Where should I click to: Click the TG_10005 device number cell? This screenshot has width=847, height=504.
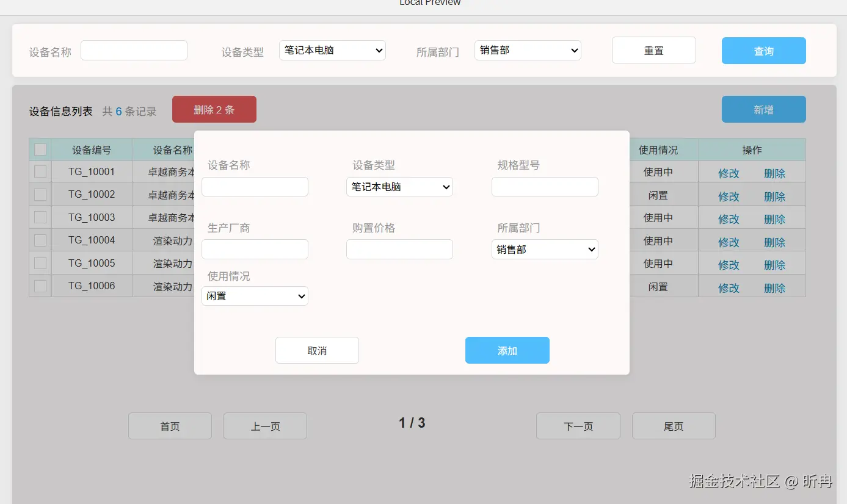[92, 264]
